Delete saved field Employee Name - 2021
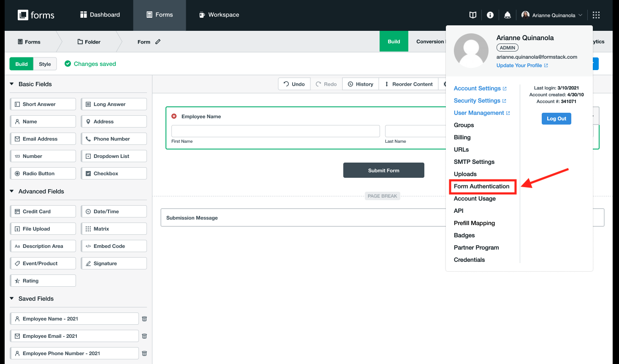This screenshot has width=619, height=364. [x=144, y=319]
